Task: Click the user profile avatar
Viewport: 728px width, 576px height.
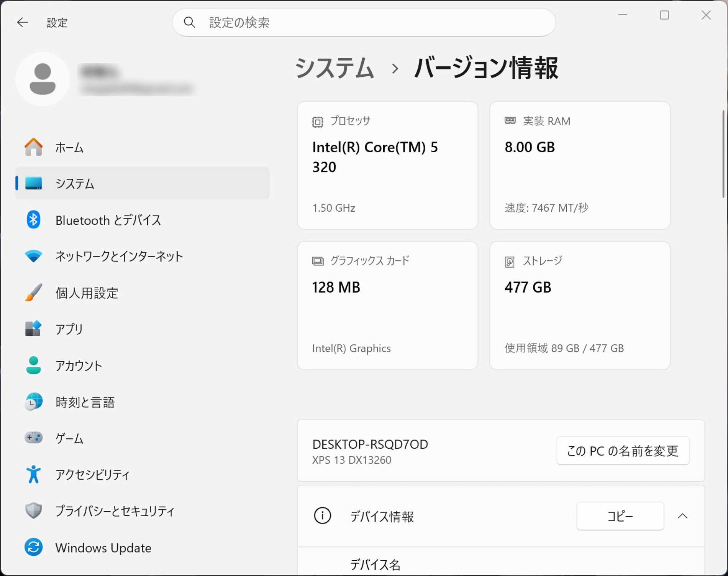Action: coord(43,79)
